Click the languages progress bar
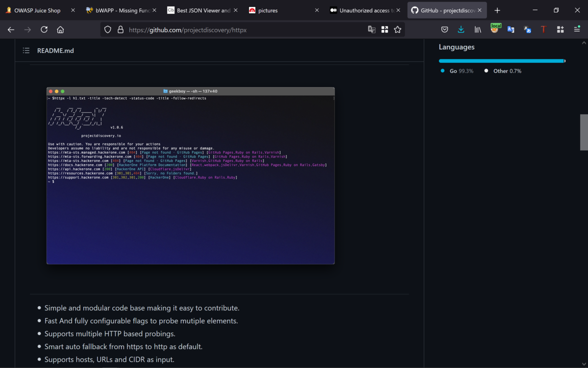Screen dimensions: 588x368 502,61
